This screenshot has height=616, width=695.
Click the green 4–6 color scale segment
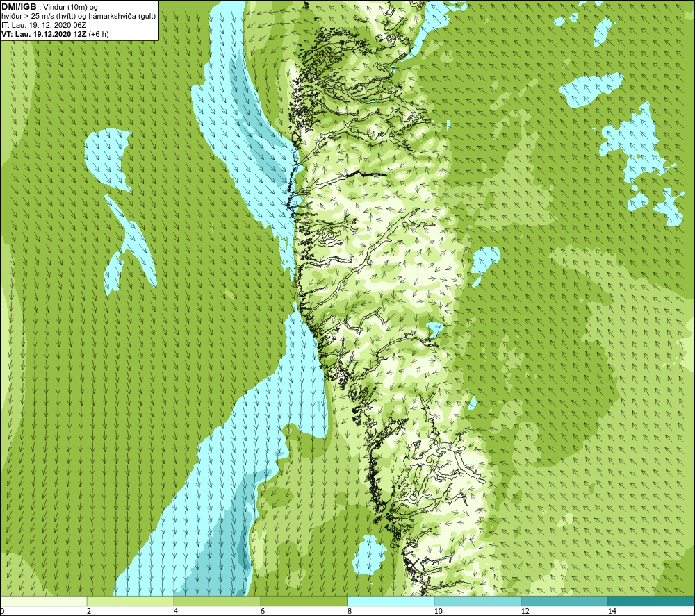(x=217, y=601)
